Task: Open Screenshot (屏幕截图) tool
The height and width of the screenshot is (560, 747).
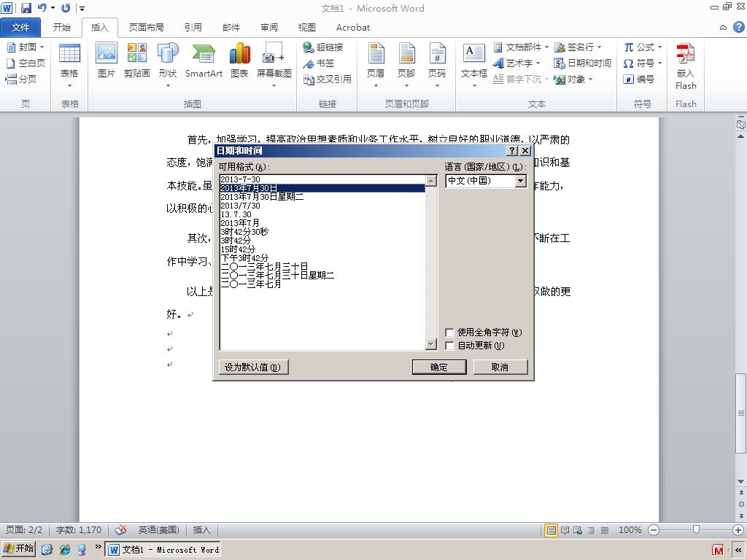Action: pyautogui.click(x=274, y=66)
